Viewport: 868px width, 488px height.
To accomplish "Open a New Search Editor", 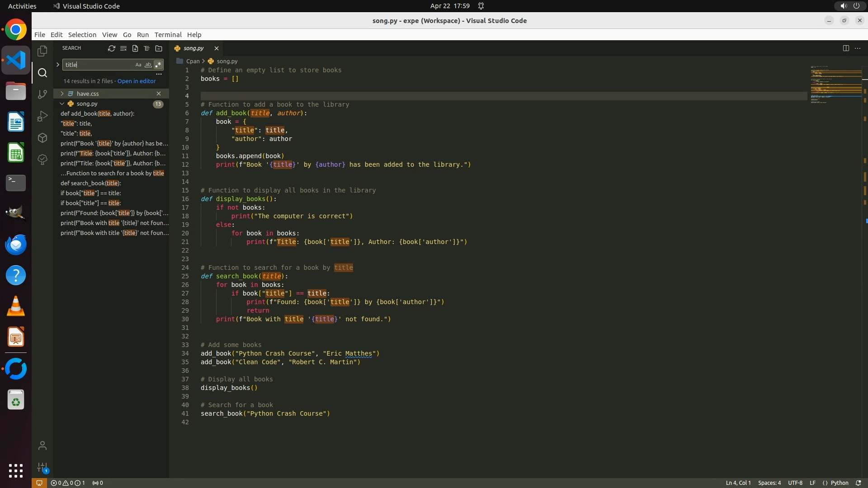I will coord(135,48).
